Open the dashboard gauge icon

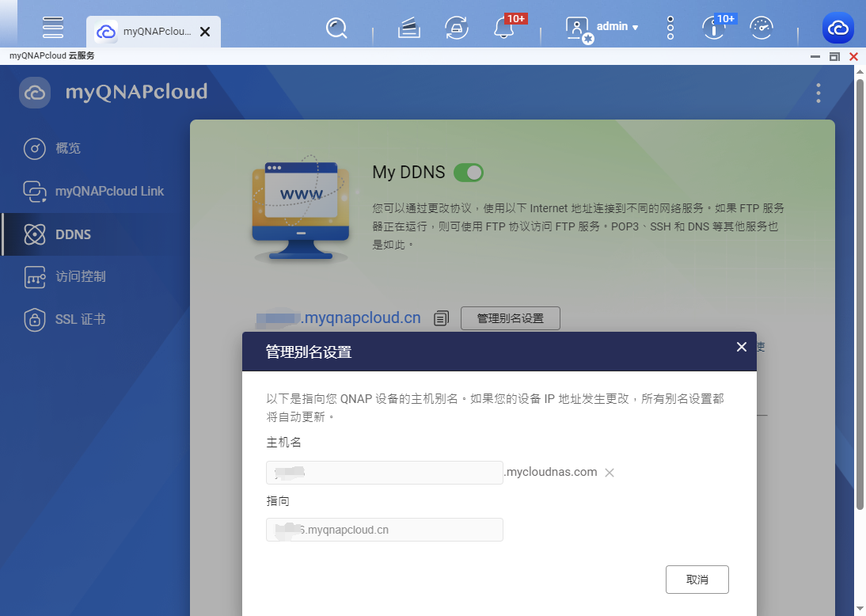pyautogui.click(x=762, y=28)
